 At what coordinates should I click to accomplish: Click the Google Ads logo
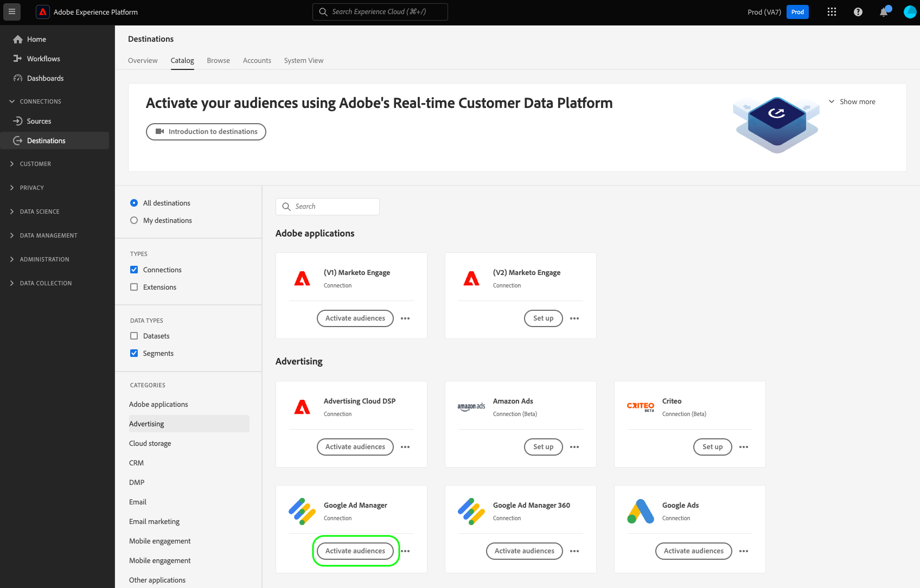coord(641,511)
